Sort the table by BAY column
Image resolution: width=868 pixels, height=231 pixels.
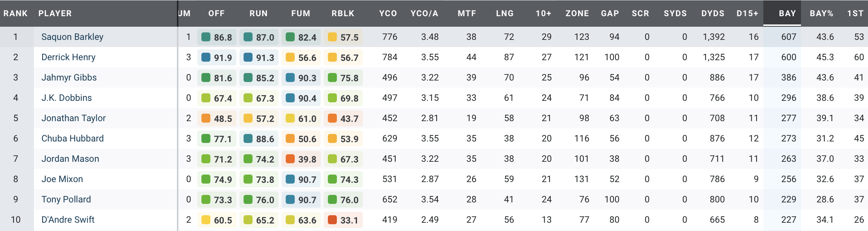[787, 14]
